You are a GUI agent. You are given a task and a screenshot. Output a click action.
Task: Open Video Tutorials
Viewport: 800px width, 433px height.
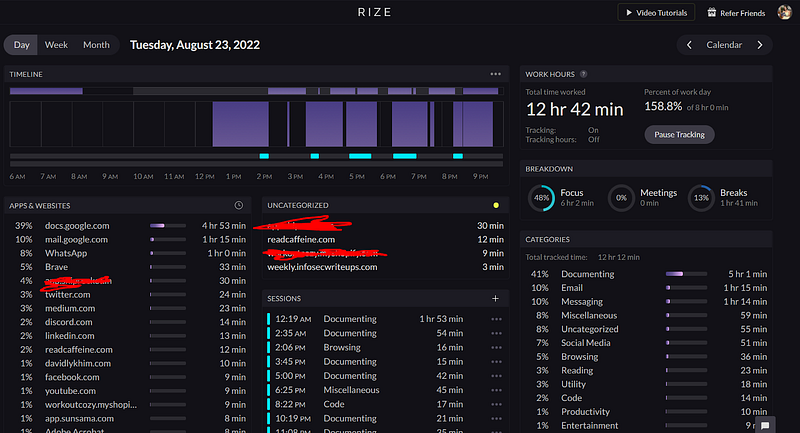(x=656, y=13)
